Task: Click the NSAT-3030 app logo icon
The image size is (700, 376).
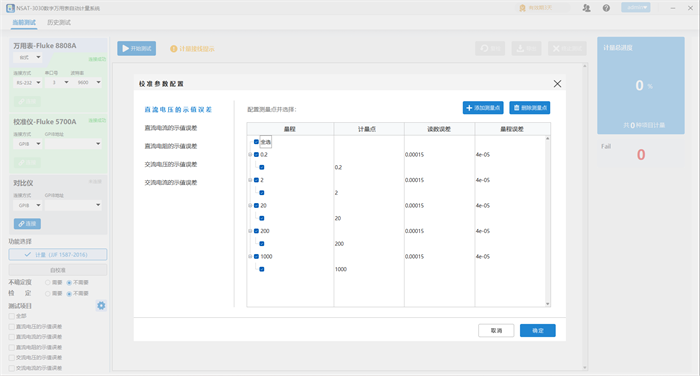Action: click(x=10, y=8)
